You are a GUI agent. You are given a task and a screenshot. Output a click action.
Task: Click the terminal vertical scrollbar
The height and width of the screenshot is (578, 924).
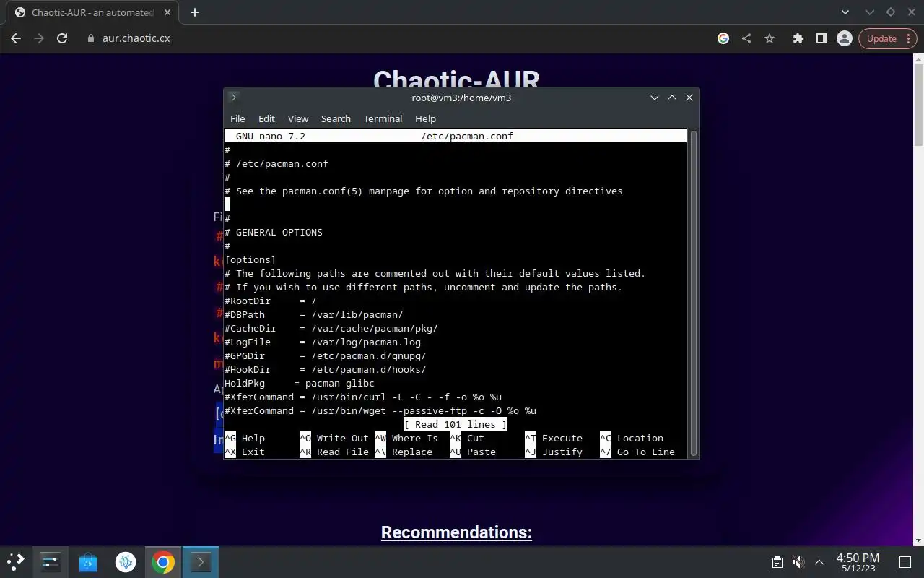pos(694,293)
